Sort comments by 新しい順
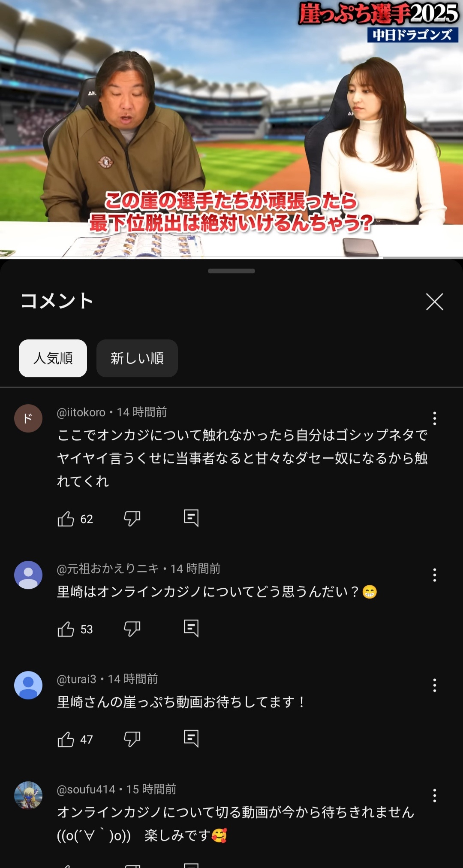Screen dimensions: 463x868 (137, 358)
